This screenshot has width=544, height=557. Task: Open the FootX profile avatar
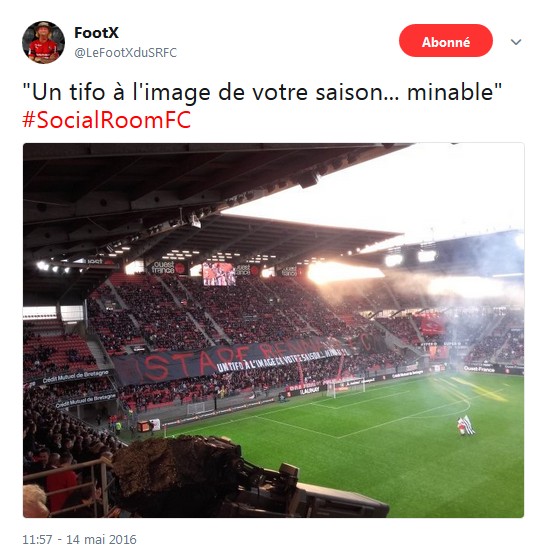43,42
